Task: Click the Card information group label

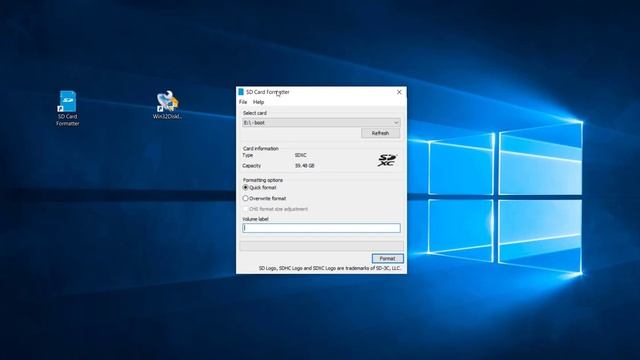Action: pos(260,149)
